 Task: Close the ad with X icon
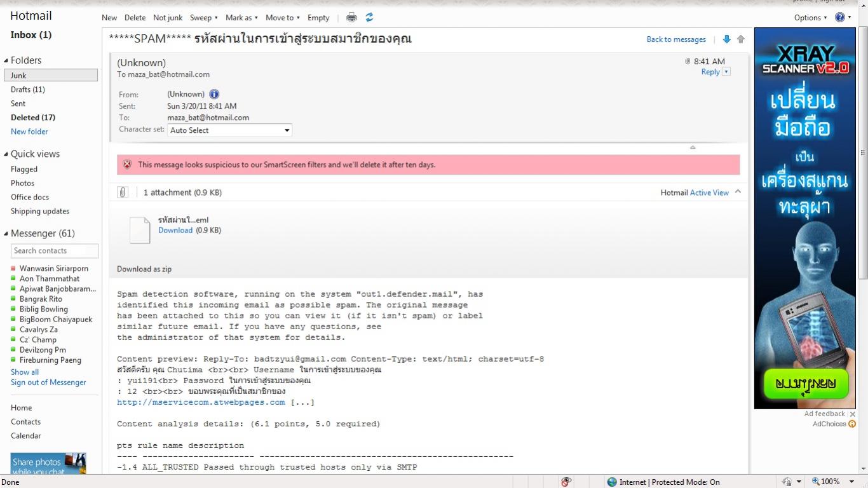point(853,414)
